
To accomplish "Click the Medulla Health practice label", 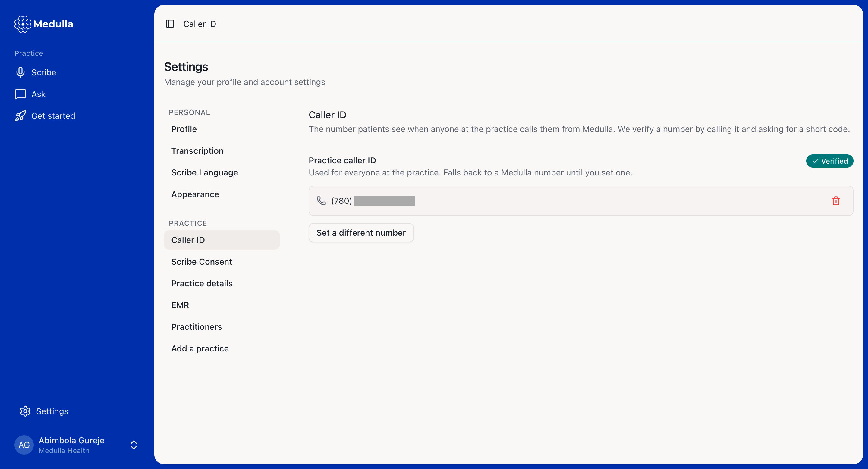I will [64, 451].
